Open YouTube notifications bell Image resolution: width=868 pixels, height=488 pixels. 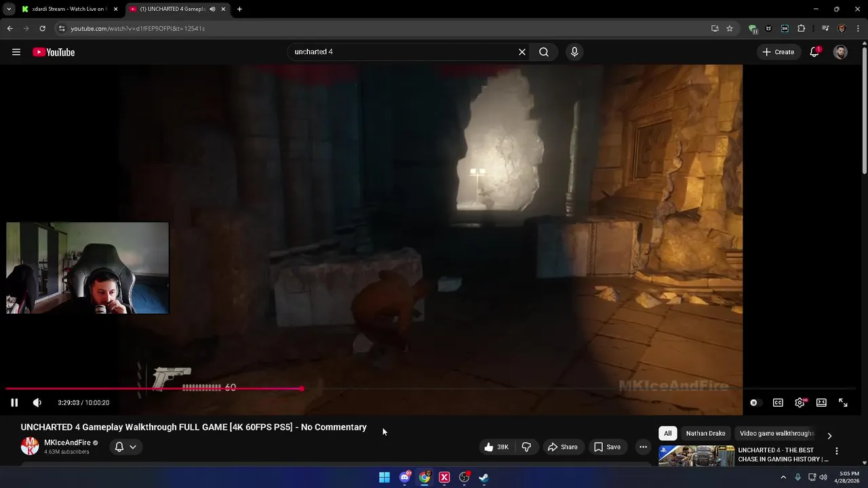(814, 52)
